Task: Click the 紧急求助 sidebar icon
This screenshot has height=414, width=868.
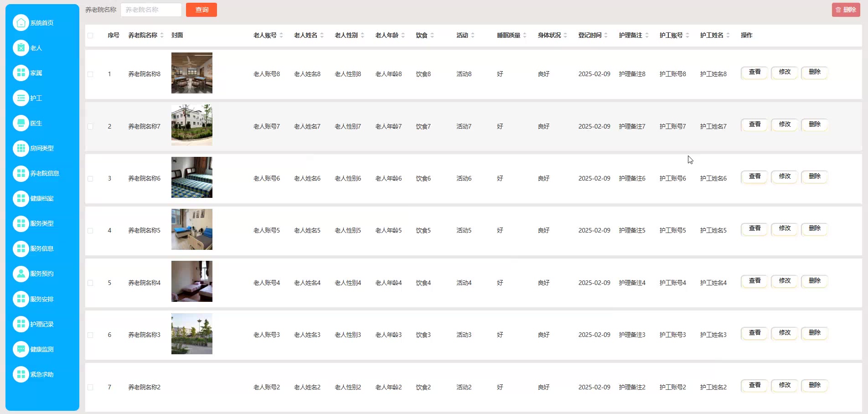Action: tap(21, 374)
